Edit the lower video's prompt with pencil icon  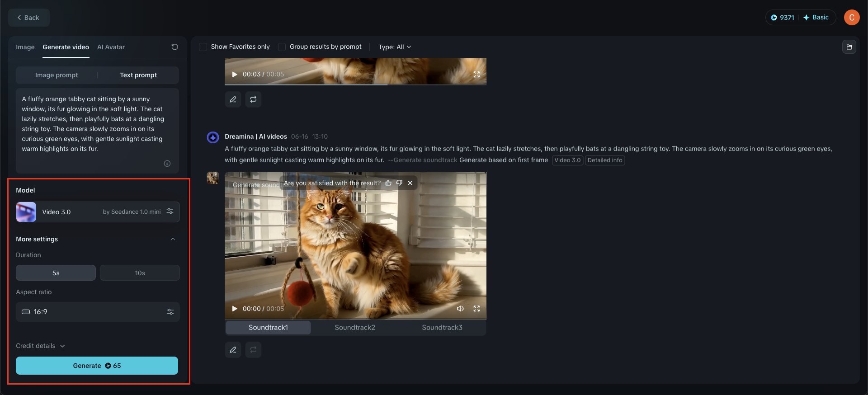point(233,350)
